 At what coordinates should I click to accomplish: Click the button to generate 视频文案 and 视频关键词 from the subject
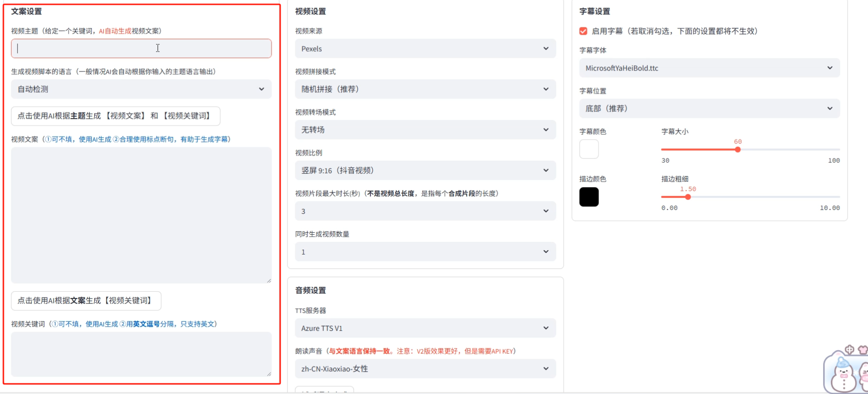115,116
